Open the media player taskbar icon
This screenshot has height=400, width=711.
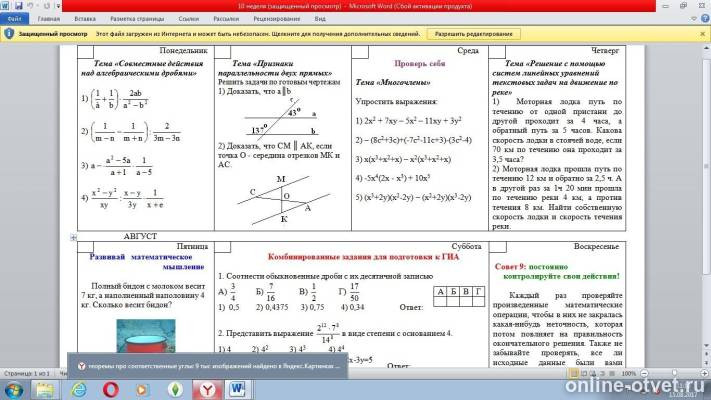(x=142, y=390)
